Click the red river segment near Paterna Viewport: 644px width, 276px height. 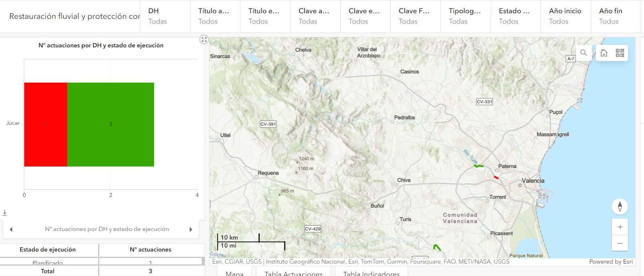tap(496, 177)
